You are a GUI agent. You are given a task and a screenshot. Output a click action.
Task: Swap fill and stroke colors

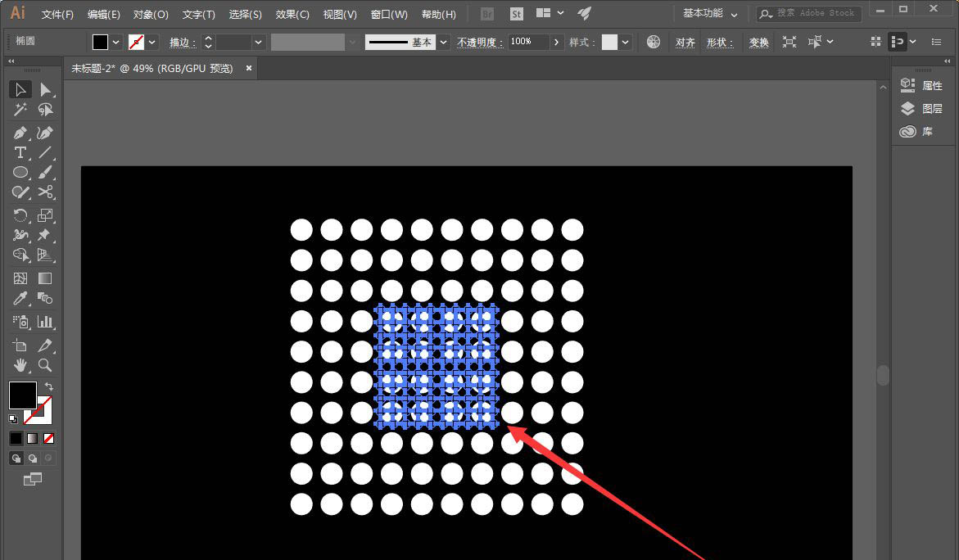coord(49,386)
